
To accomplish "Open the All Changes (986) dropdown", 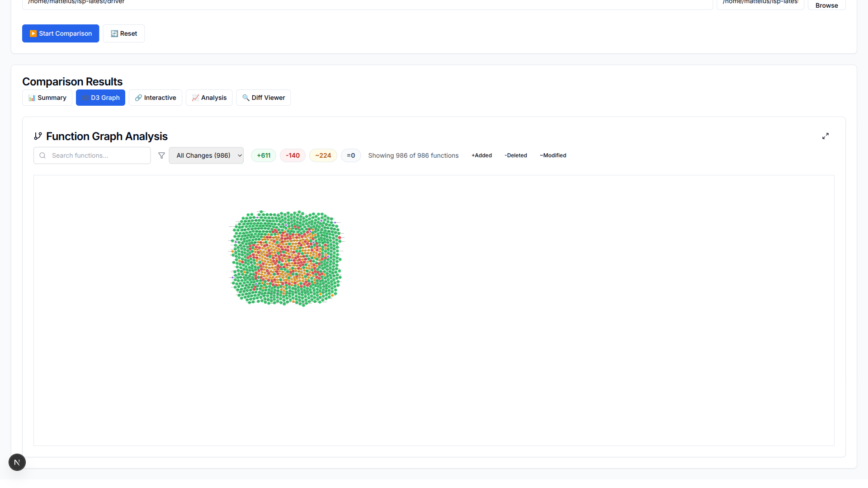I will pyautogui.click(x=206, y=155).
